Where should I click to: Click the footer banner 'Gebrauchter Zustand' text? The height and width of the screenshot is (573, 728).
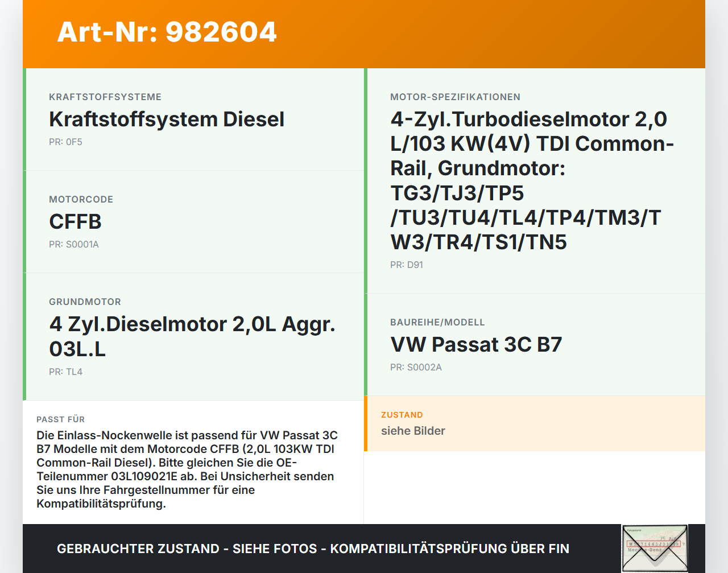pos(313,549)
